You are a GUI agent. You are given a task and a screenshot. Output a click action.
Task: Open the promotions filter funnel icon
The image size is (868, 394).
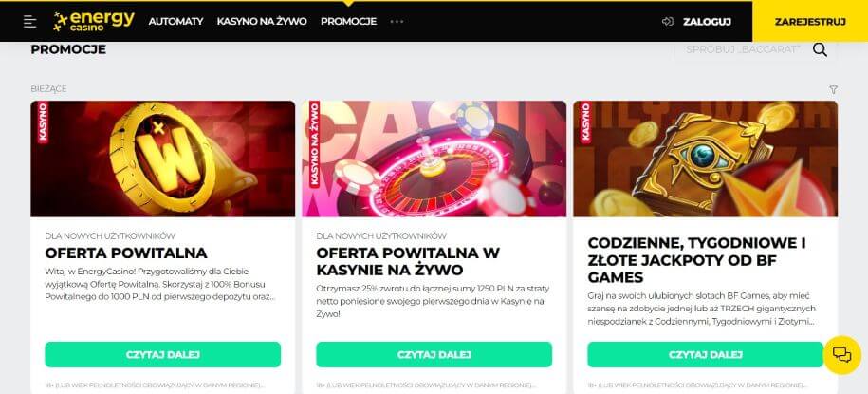click(833, 89)
